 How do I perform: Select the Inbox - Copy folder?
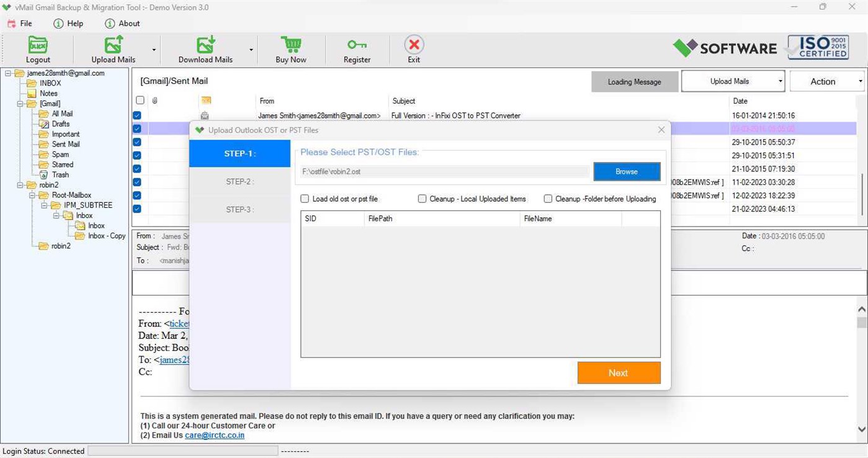(x=107, y=236)
